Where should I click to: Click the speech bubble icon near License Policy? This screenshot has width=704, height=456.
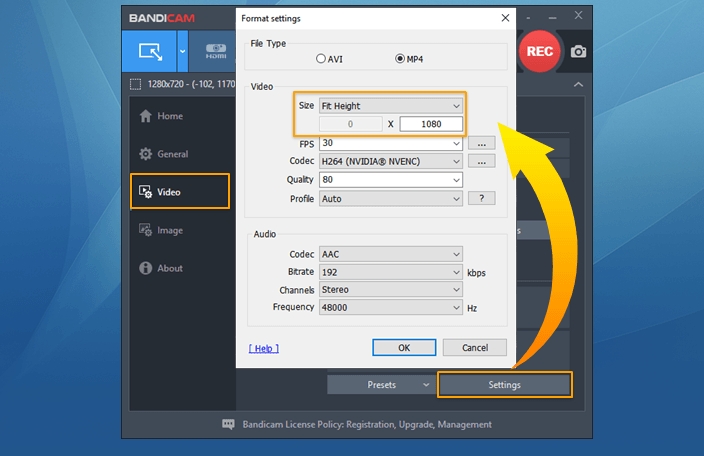coord(228,424)
